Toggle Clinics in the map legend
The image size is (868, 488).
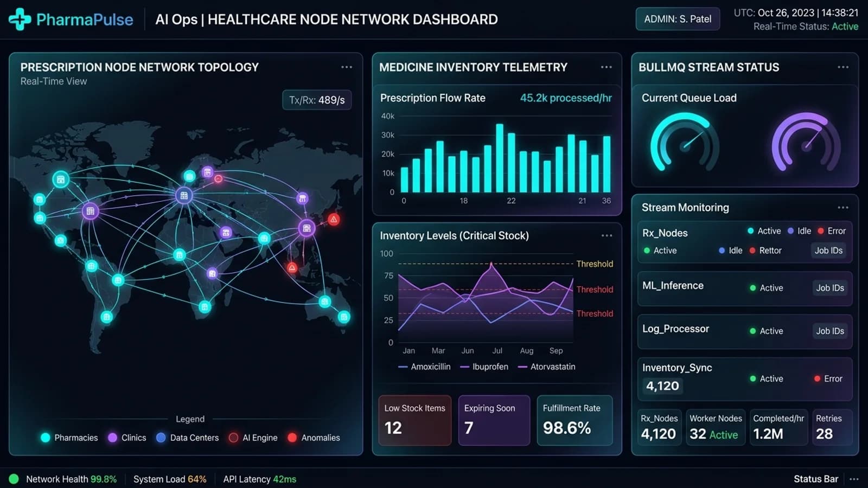pos(127,438)
